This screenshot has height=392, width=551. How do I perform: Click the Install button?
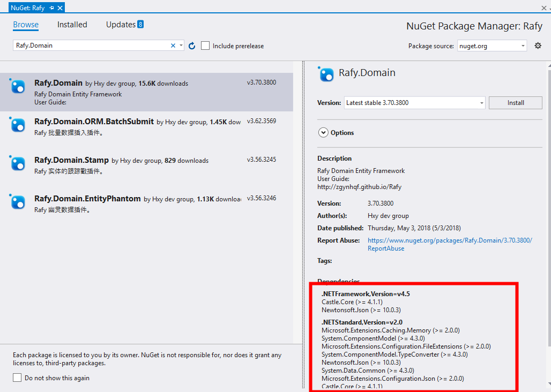pos(516,103)
